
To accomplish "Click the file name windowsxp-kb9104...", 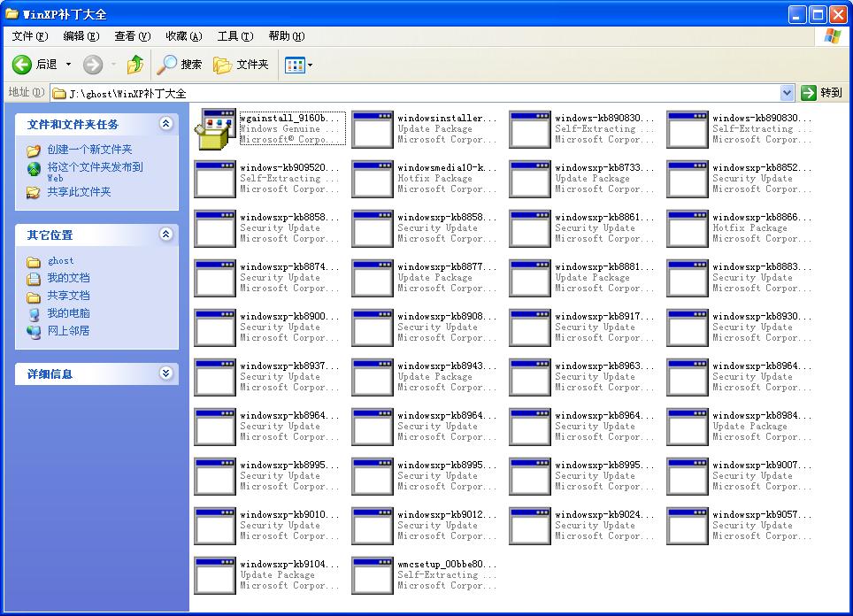I will point(289,564).
